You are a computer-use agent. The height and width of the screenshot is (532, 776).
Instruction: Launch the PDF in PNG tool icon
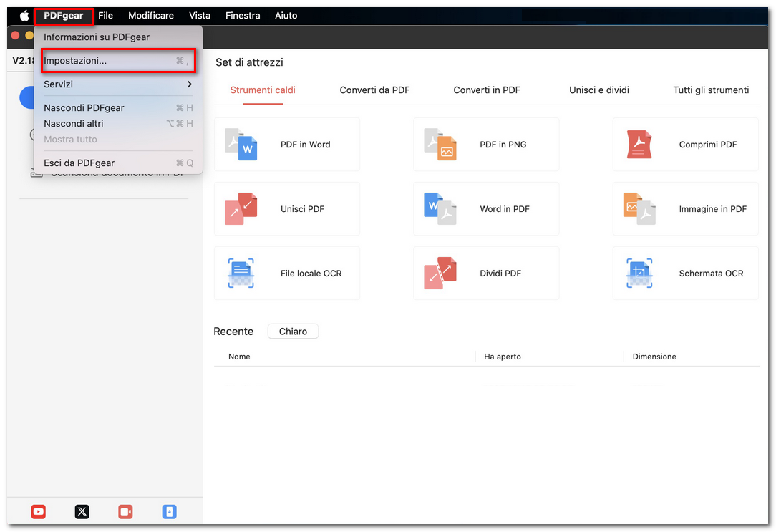pyautogui.click(x=440, y=145)
